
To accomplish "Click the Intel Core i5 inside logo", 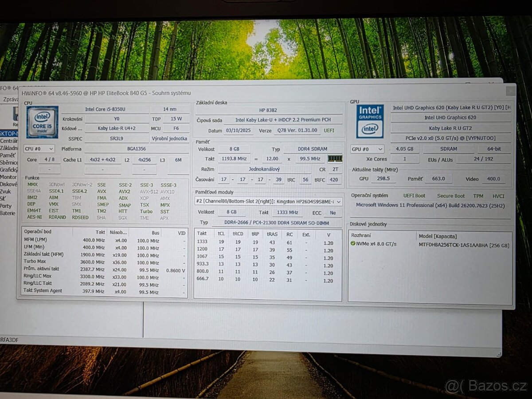I will 42,122.
